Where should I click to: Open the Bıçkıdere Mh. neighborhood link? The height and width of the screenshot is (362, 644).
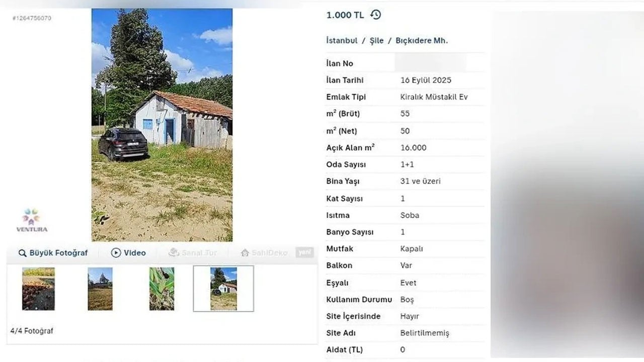tap(422, 41)
